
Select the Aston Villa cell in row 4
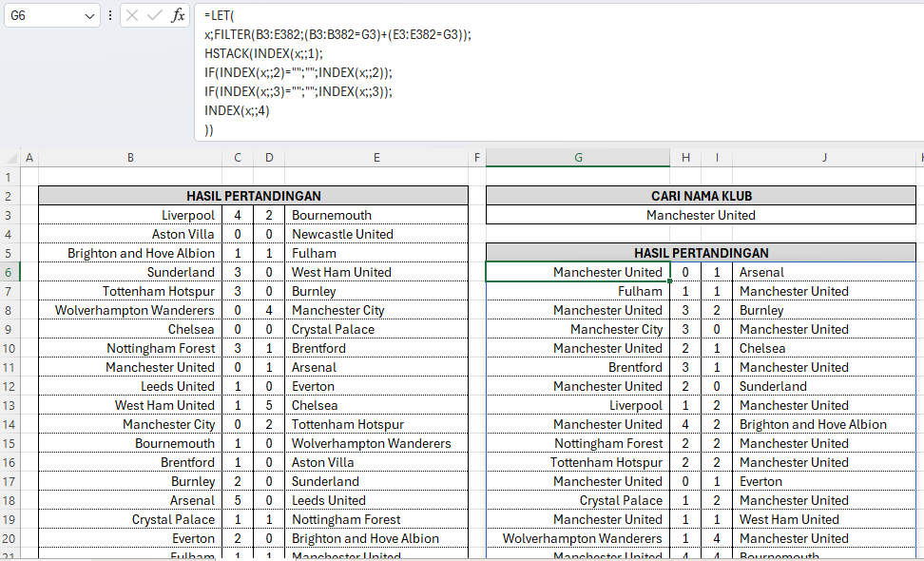(130, 234)
